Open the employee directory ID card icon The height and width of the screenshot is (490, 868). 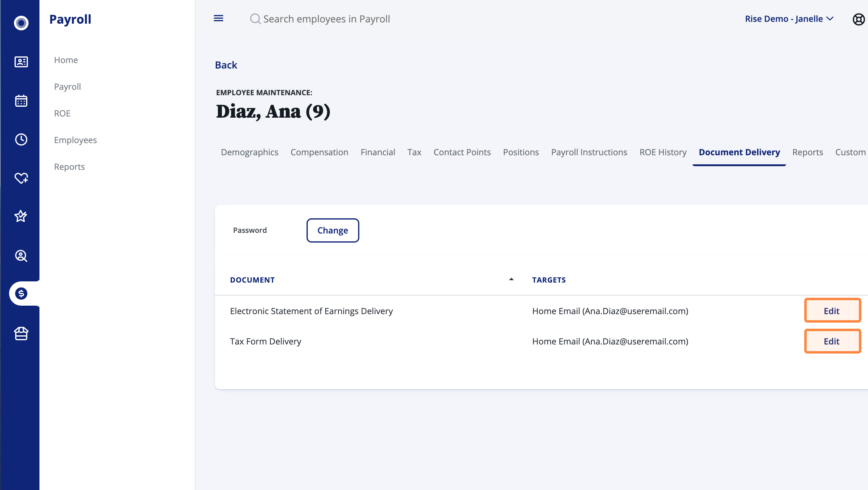point(21,62)
